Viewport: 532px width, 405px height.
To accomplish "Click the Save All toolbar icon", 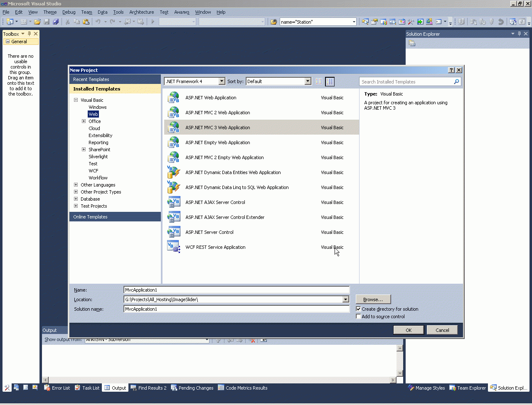I will [56, 22].
